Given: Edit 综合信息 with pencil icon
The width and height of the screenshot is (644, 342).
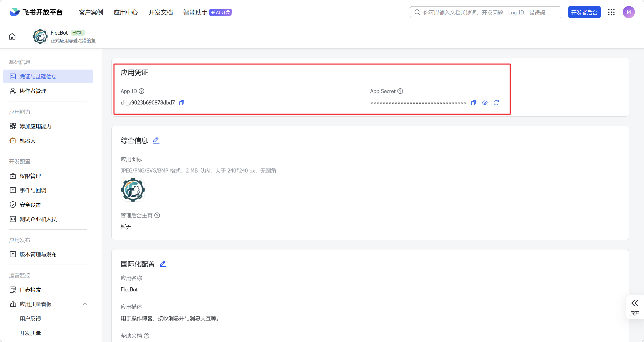Looking at the screenshot, I should 156,140.
